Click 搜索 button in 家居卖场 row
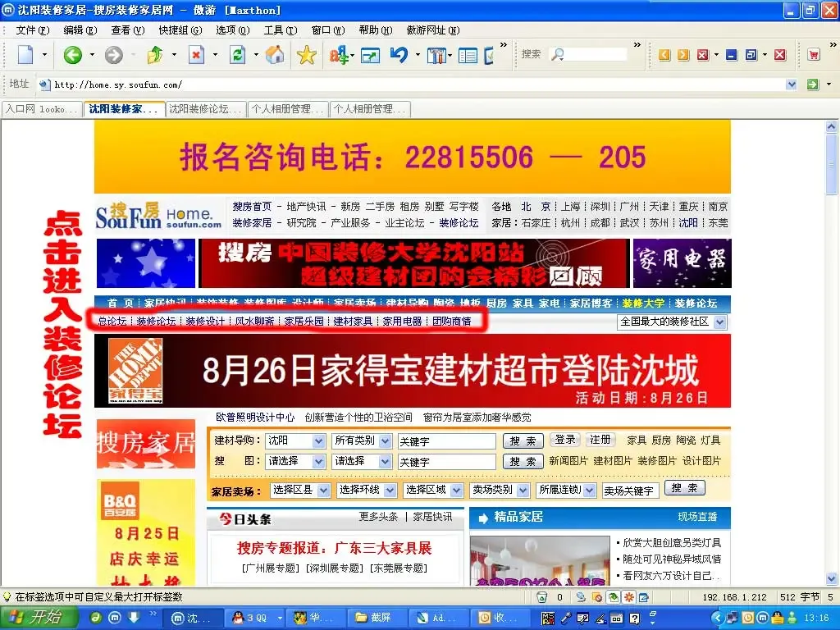This screenshot has width=840, height=630. coord(685,488)
